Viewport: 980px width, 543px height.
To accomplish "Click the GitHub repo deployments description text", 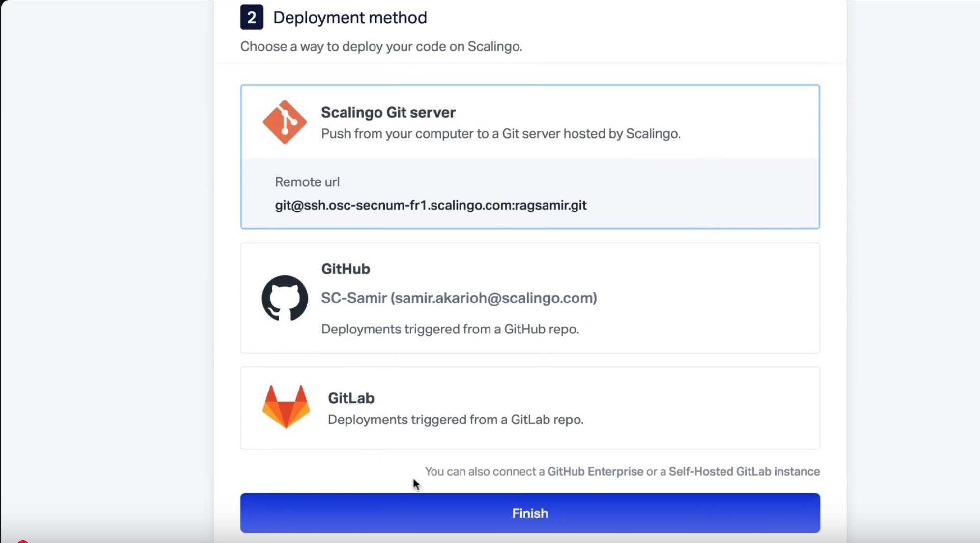I will click(x=450, y=329).
